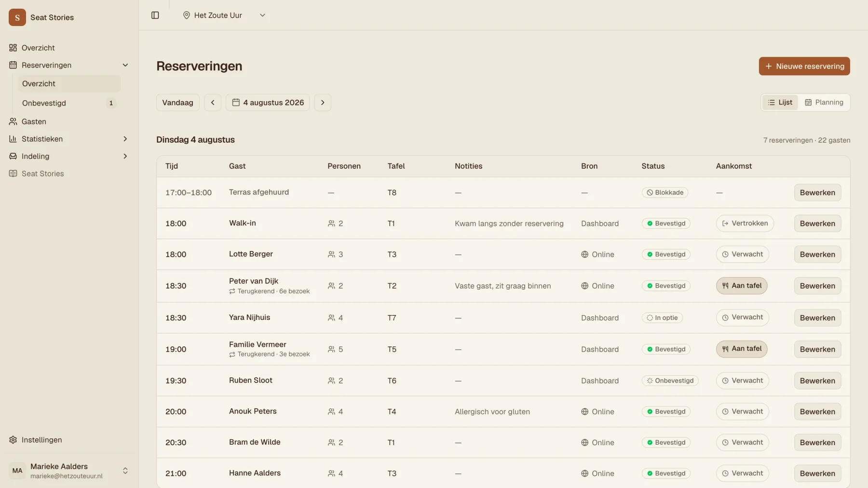The image size is (868, 488).
Task: Collapse the Reserveringen menu section
Action: (x=125, y=65)
